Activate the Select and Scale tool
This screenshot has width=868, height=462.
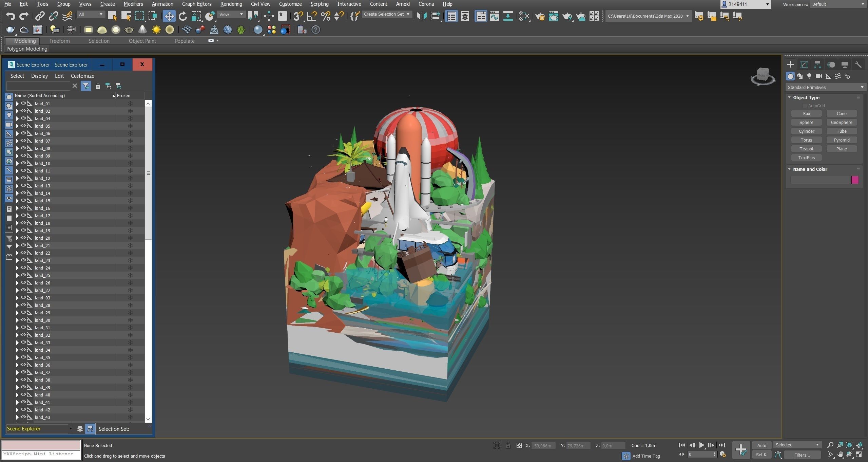pos(196,16)
